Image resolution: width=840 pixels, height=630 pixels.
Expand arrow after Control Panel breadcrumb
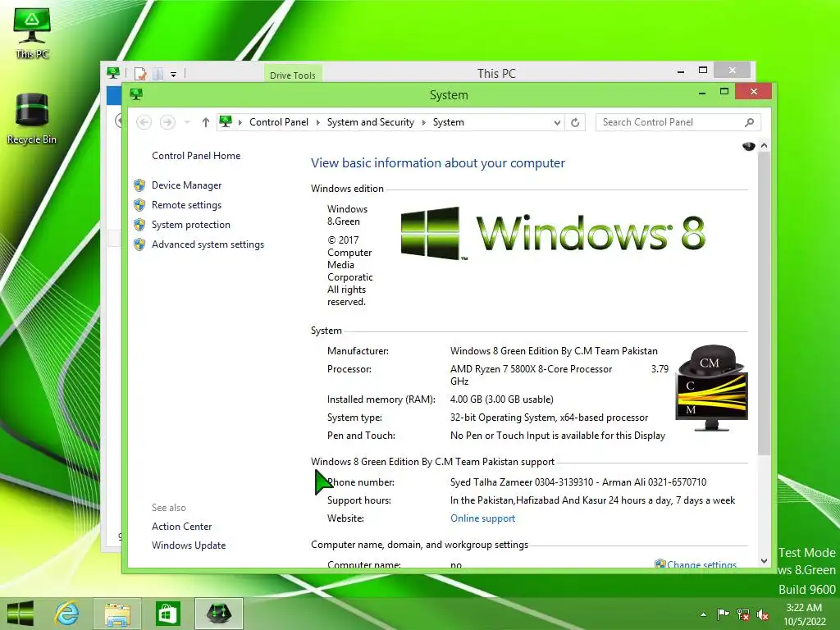[x=317, y=123]
